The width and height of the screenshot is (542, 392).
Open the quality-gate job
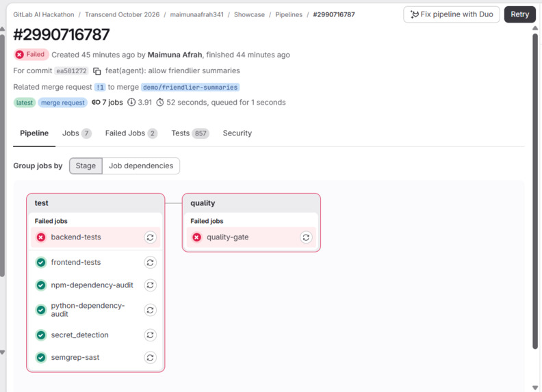(x=227, y=237)
